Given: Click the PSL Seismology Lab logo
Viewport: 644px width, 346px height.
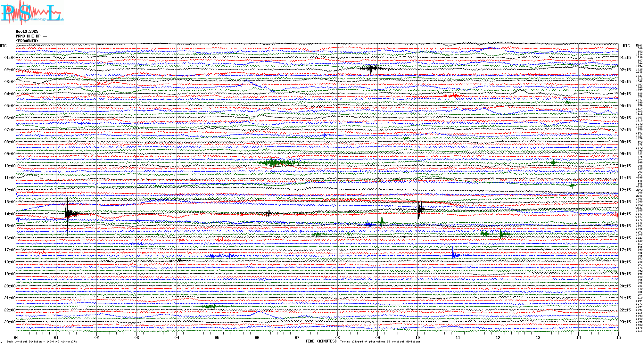Looking at the screenshot, I should point(32,13).
